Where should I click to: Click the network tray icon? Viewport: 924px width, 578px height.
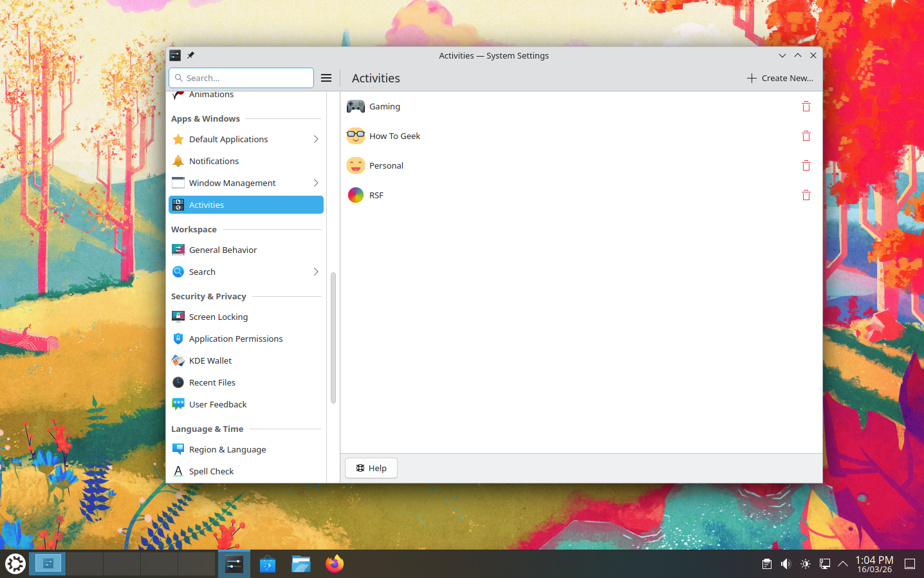tap(824, 564)
